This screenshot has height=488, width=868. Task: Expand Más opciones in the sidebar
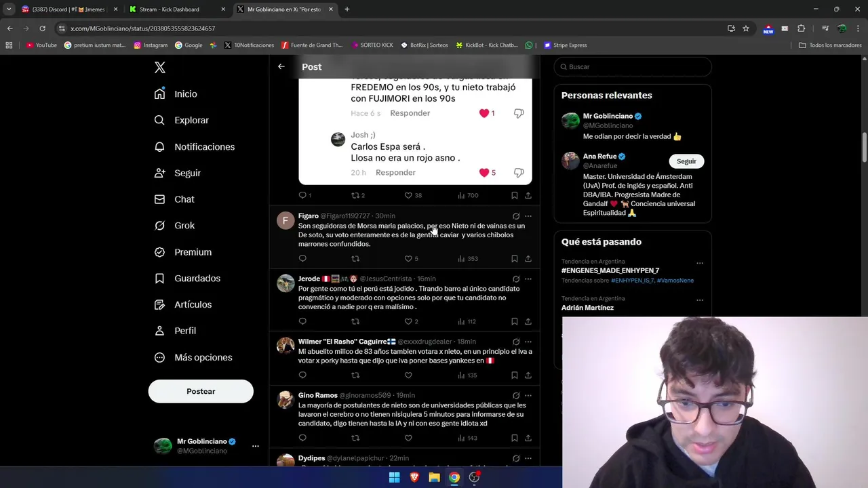(193, 357)
